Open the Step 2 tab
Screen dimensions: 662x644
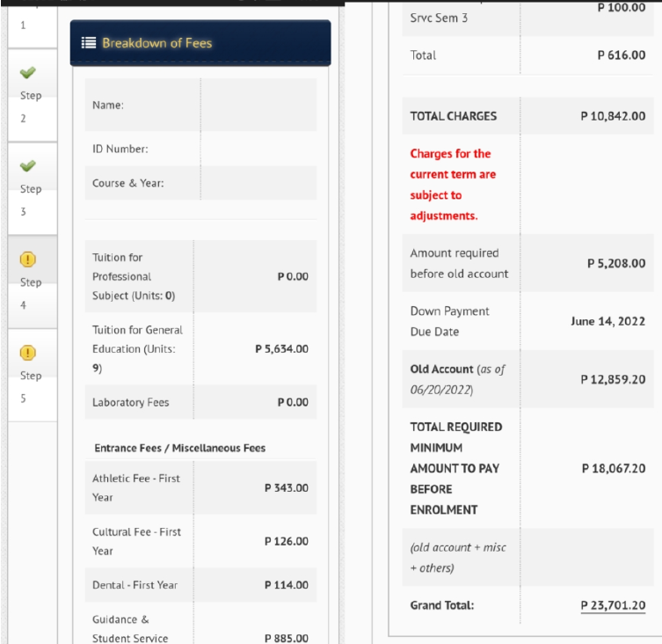[x=33, y=95]
